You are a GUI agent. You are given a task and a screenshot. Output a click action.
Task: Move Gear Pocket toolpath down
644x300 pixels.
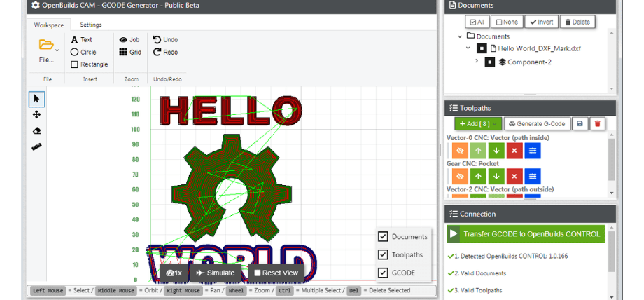point(496,177)
